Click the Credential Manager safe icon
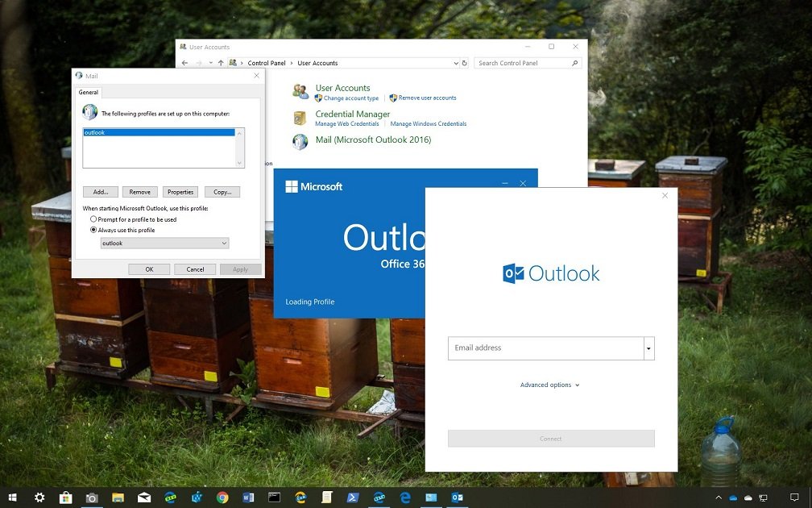 [300, 119]
